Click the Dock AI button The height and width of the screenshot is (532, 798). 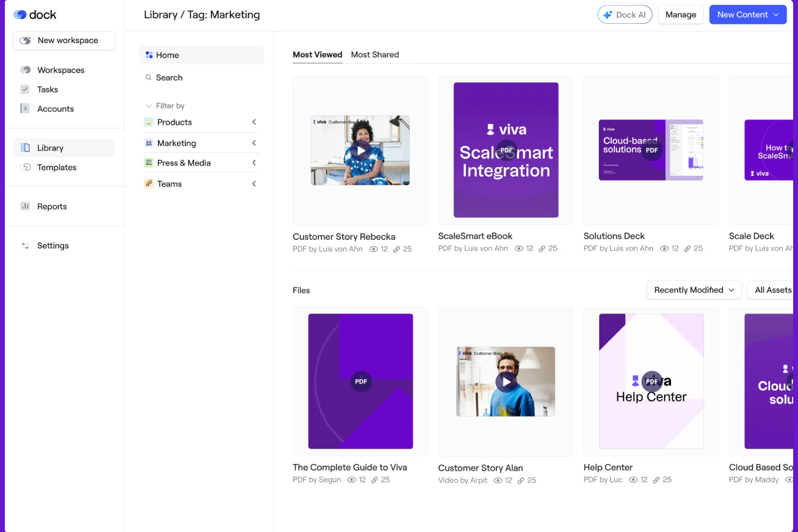[x=625, y=15]
